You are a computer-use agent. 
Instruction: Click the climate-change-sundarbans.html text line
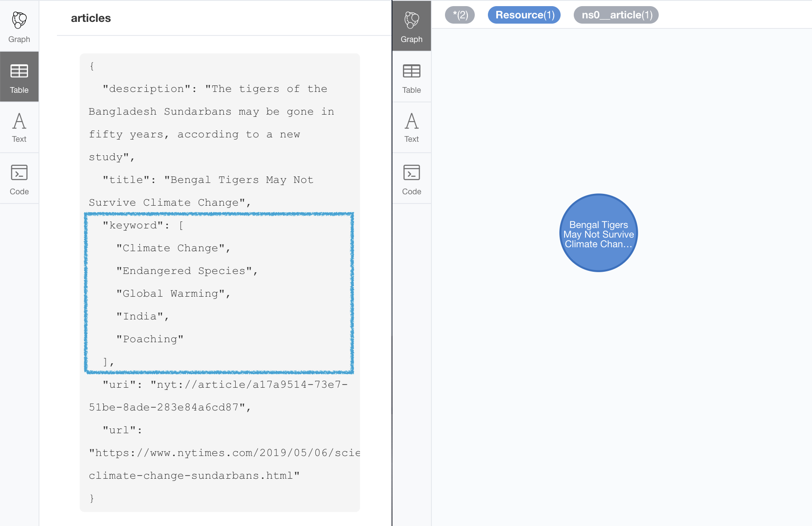[194, 476]
